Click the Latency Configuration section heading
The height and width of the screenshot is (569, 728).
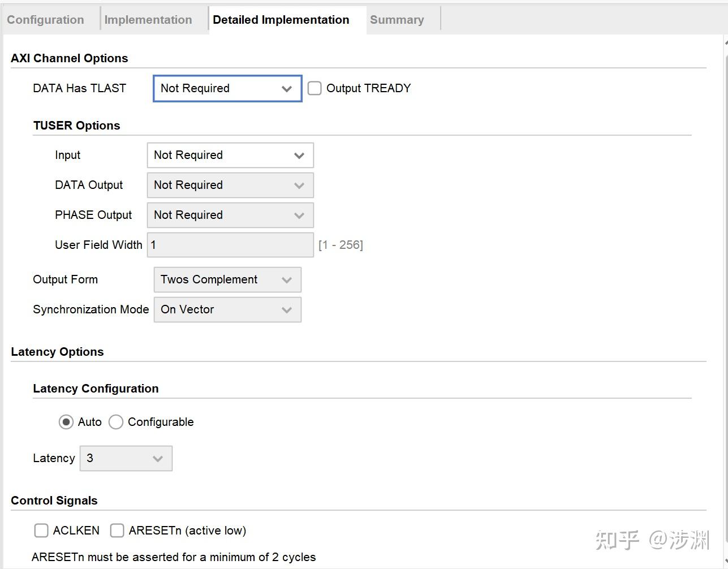coord(96,389)
